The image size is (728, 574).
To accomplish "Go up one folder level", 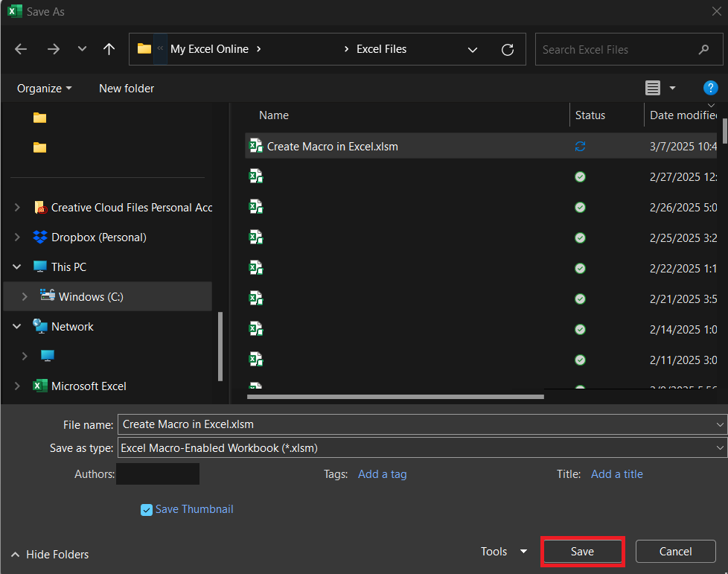I will [109, 48].
